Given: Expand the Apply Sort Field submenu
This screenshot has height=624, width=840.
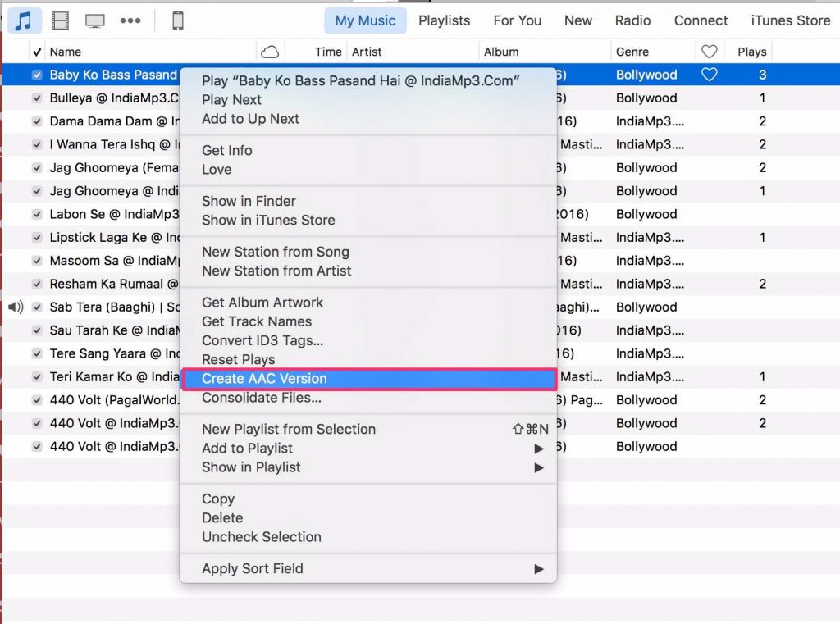Looking at the screenshot, I should 368,568.
